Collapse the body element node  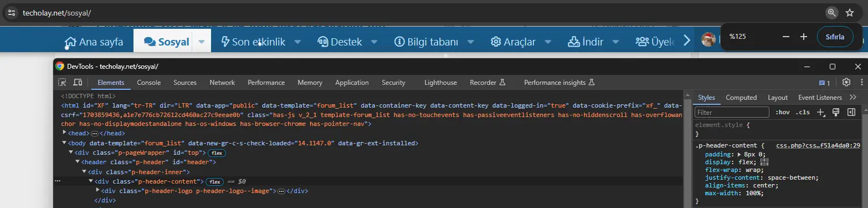[x=65, y=143]
